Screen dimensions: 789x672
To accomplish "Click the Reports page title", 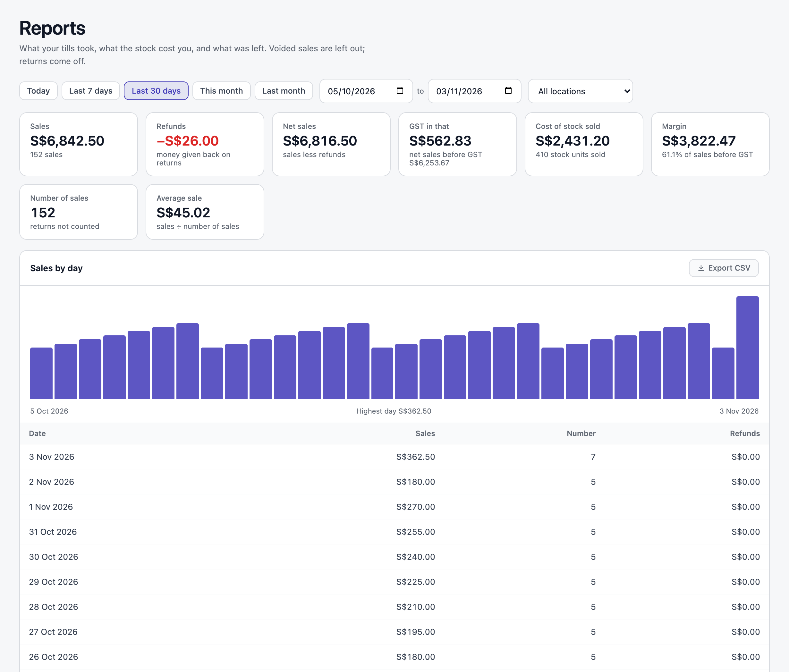I will (53, 28).
